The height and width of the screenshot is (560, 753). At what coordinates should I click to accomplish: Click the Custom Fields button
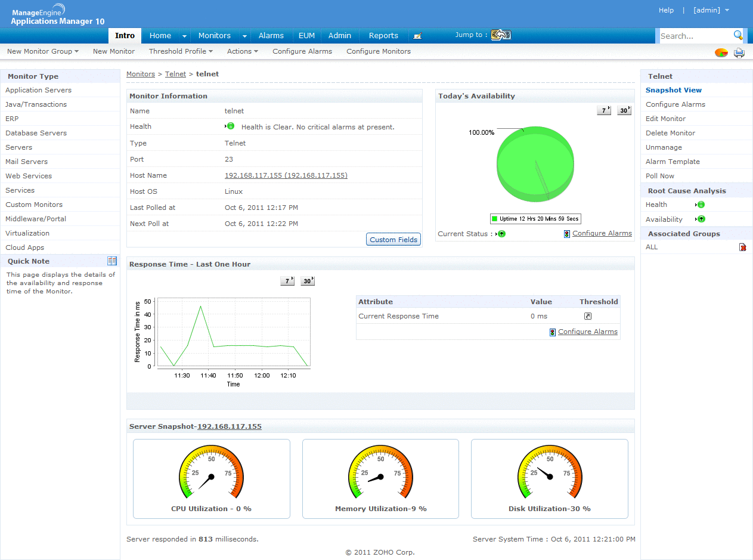point(393,239)
